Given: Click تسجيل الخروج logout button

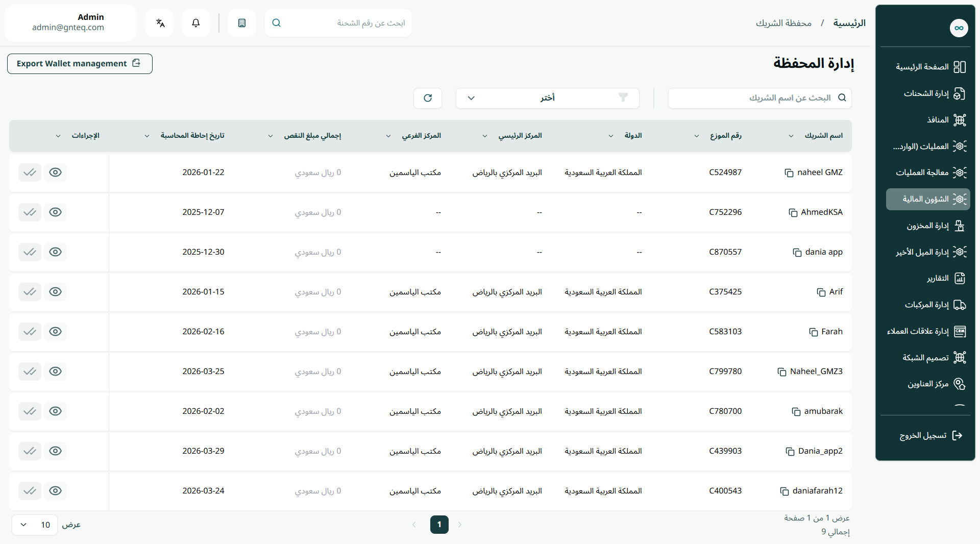Looking at the screenshot, I should [x=930, y=435].
